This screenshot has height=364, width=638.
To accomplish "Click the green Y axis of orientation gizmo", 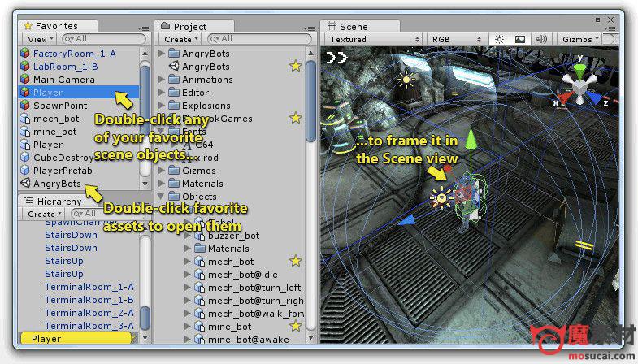I will tap(579, 70).
